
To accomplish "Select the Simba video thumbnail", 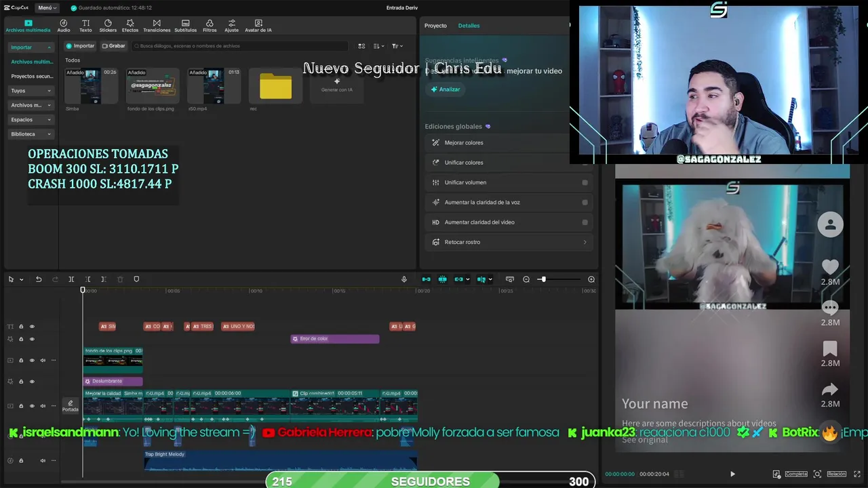I will click(92, 86).
